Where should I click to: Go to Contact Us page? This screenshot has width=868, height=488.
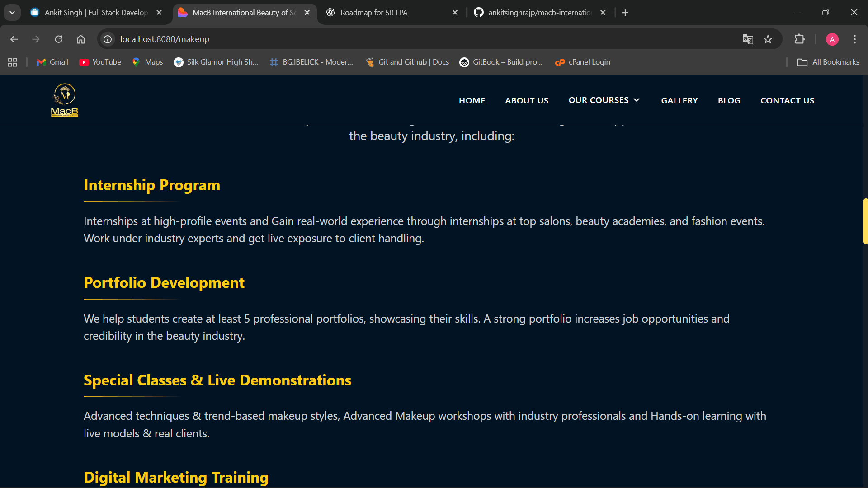click(787, 100)
